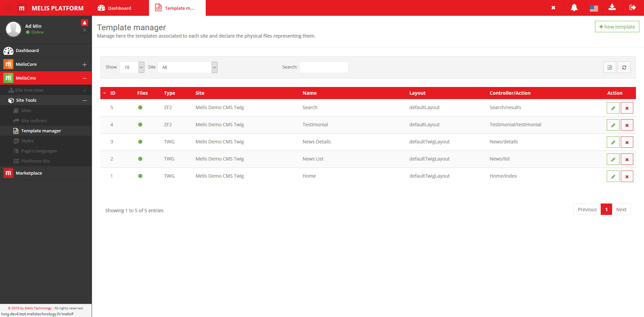Image resolution: width=644 pixels, height=317 pixels.
Task: Open the Show entries dropdown
Action: (x=132, y=67)
